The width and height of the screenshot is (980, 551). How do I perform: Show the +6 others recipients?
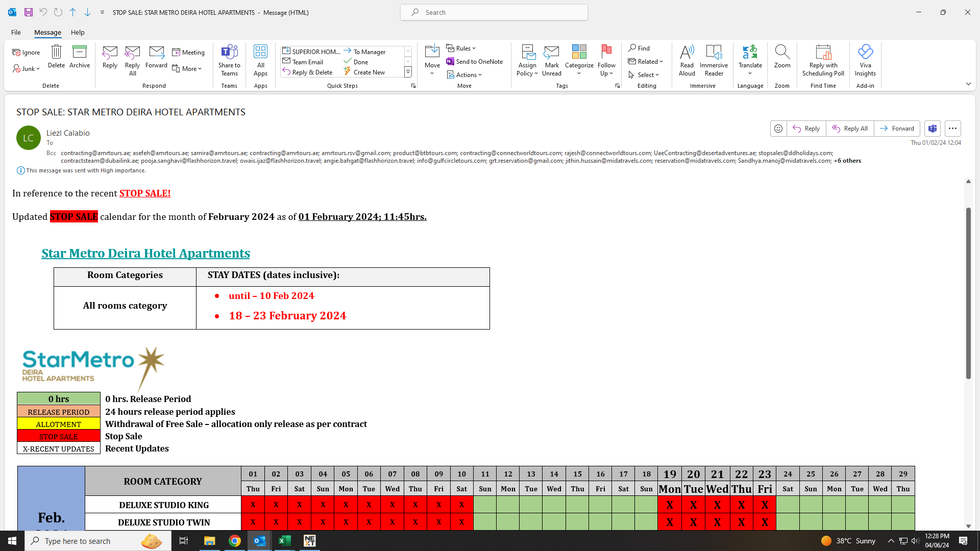pos(847,161)
